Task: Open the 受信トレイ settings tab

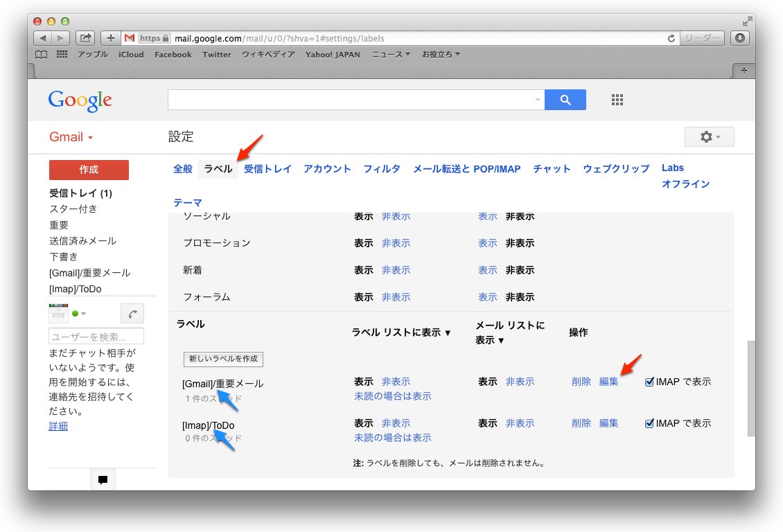Action: 267,169
